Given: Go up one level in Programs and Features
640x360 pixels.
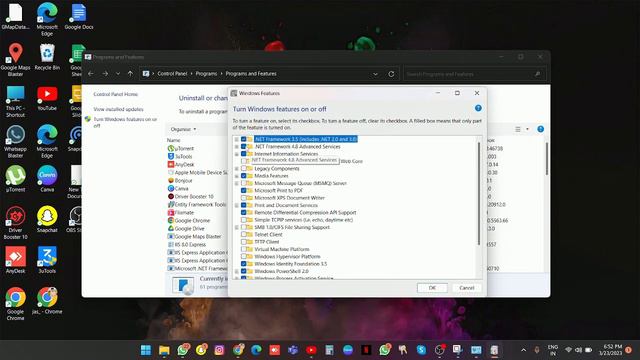Looking at the screenshot, I should click(130, 73).
